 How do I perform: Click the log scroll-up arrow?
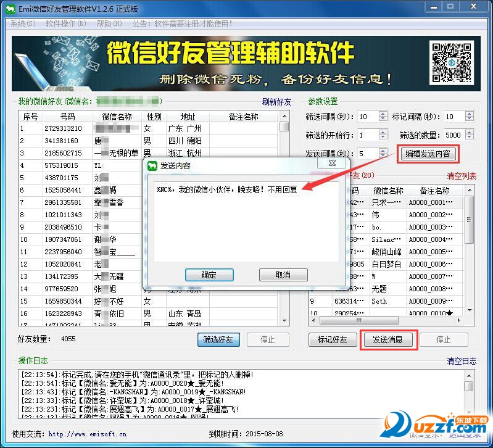469,376
